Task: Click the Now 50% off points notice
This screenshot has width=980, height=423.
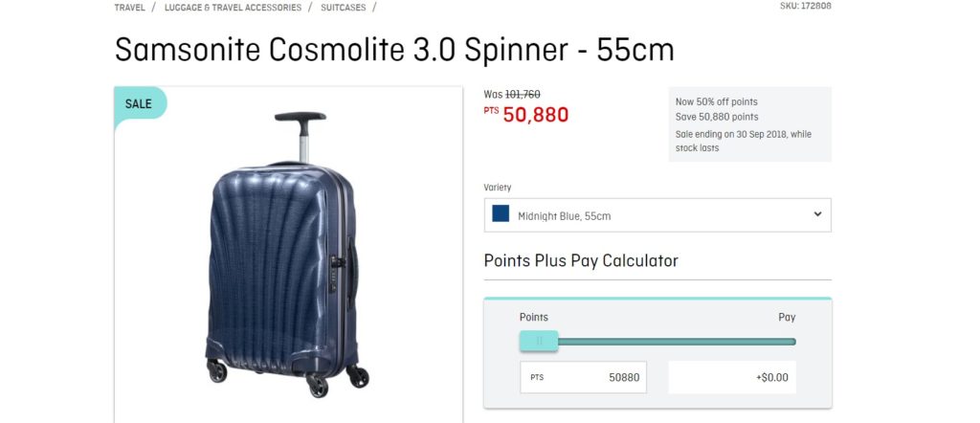Action: point(716,101)
